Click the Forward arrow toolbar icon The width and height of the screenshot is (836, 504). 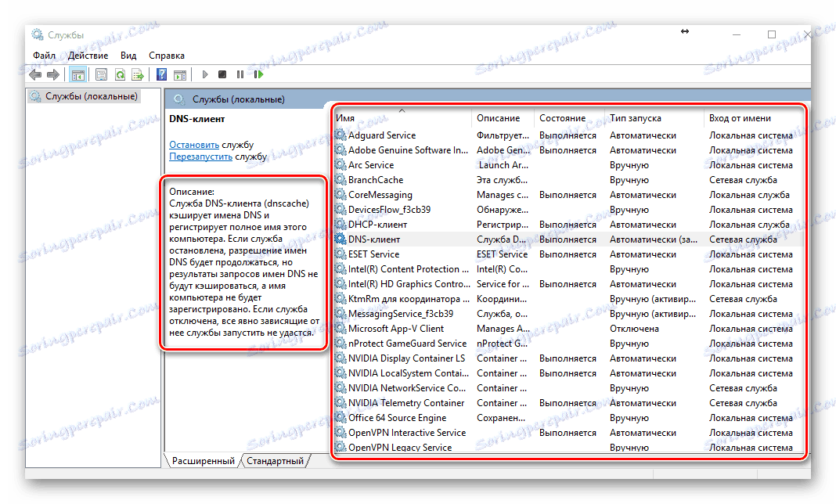[x=52, y=74]
